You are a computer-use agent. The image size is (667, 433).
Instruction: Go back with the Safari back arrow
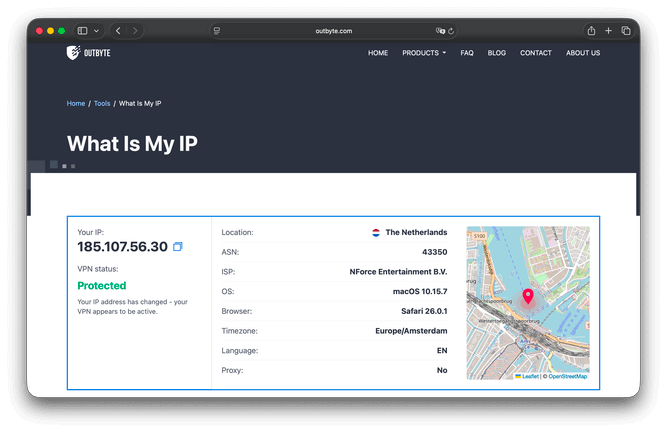click(x=118, y=31)
